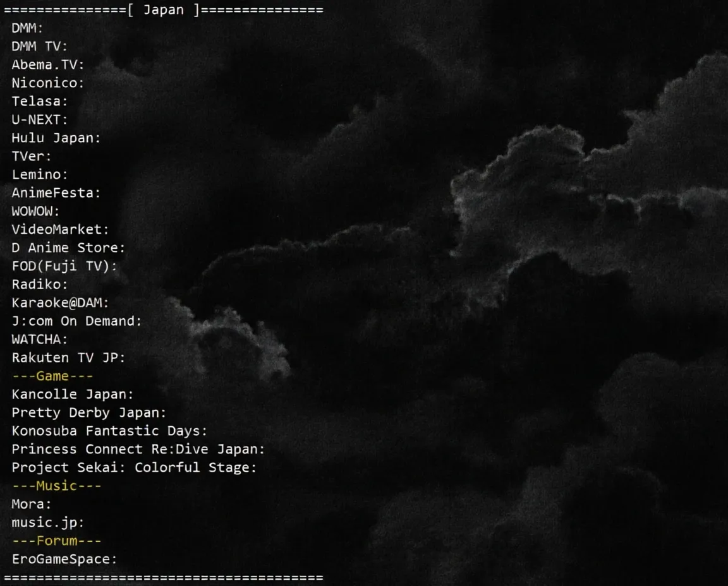Click the yellow '---Forum---' section header
The image size is (728, 586).
pos(56,541)
